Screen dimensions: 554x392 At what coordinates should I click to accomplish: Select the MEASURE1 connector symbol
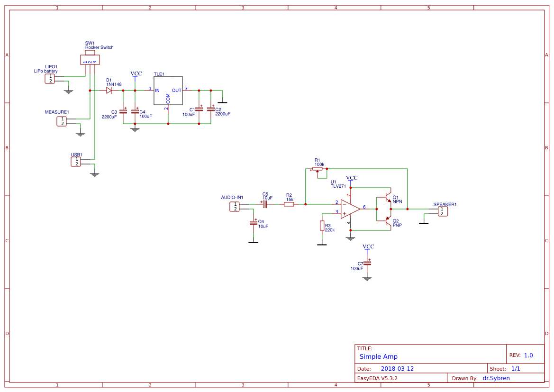coord(62,121)
